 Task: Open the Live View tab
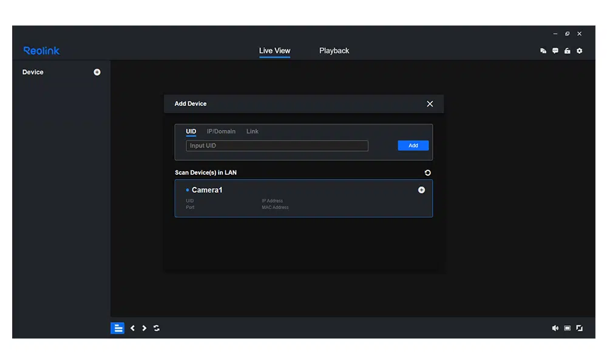[x=274, y=51]
